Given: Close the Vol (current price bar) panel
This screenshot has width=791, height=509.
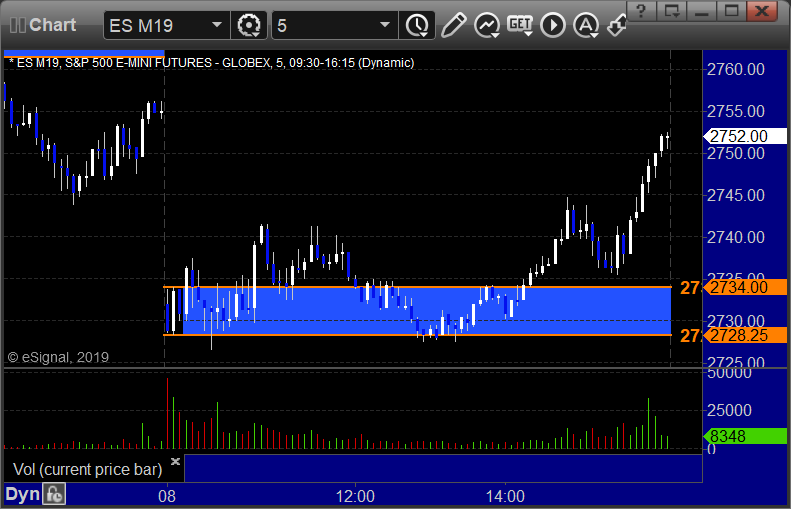Looking at the screenshot, I should (175, 461).
